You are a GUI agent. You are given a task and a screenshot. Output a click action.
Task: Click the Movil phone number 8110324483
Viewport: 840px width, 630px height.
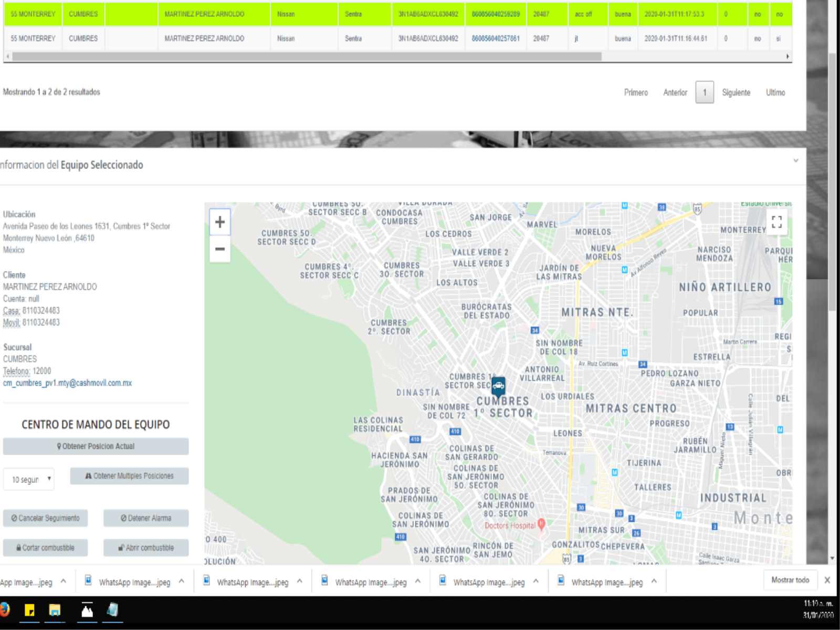click(x=41, y=322)
